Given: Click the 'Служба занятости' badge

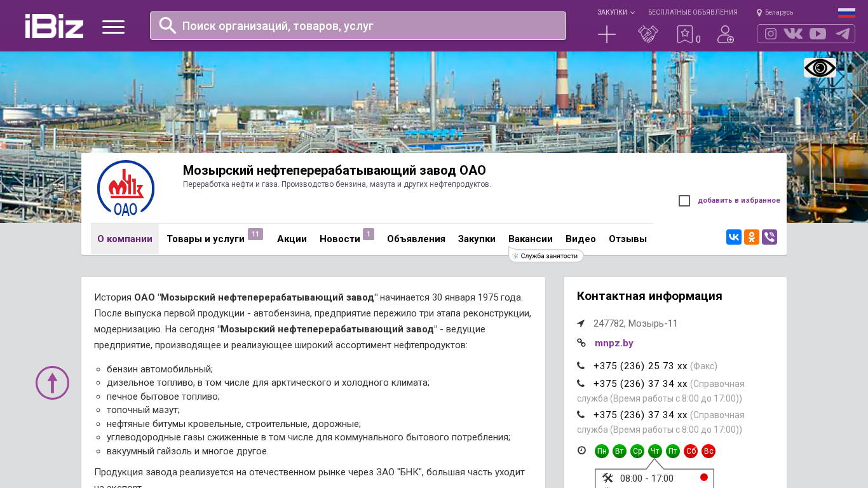Looking at the screenshot, I should click(x=546, y=255).
